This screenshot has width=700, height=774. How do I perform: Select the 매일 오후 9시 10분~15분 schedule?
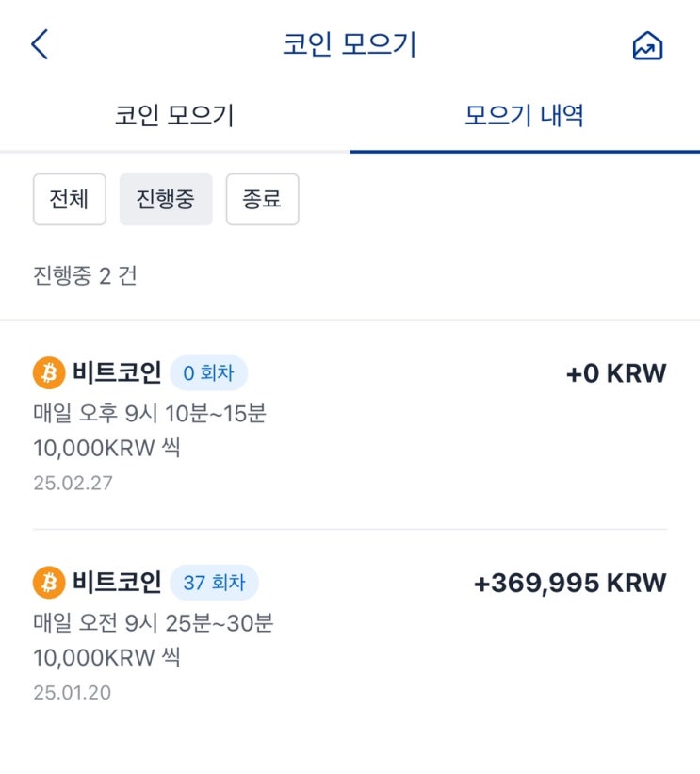coord(150,413)
